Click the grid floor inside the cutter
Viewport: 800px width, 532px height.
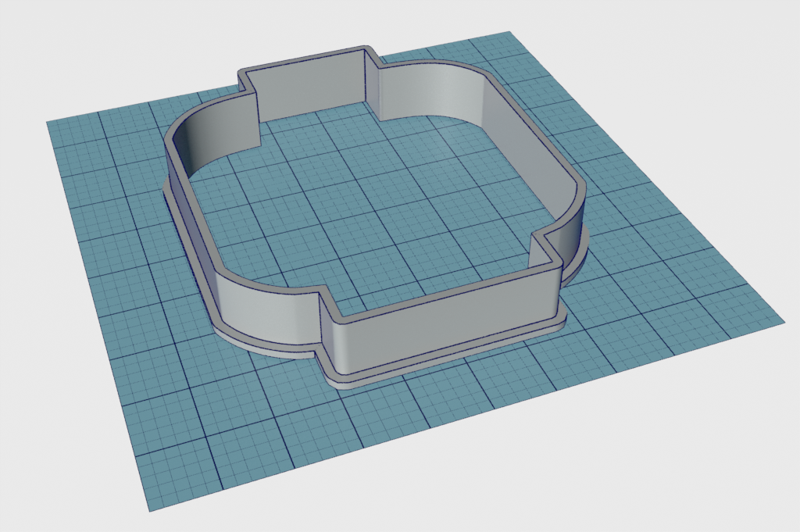(x=367, y=211)
